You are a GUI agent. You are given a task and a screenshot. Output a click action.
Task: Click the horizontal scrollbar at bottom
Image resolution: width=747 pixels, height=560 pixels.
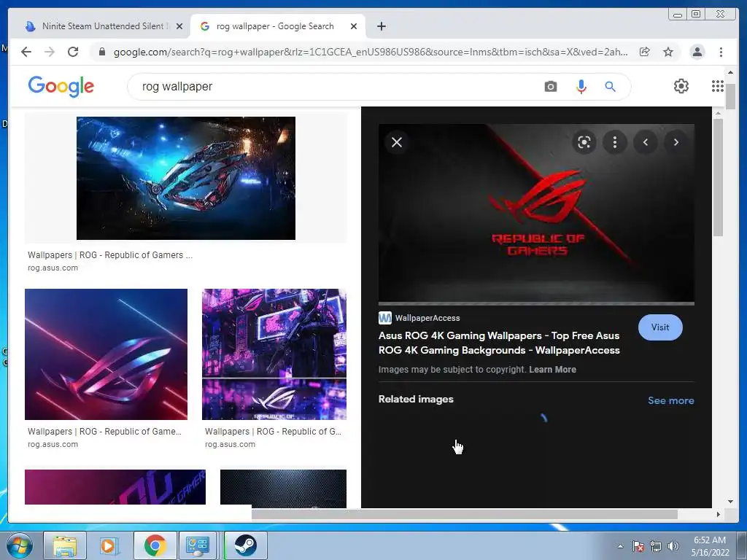click(465, 514)
